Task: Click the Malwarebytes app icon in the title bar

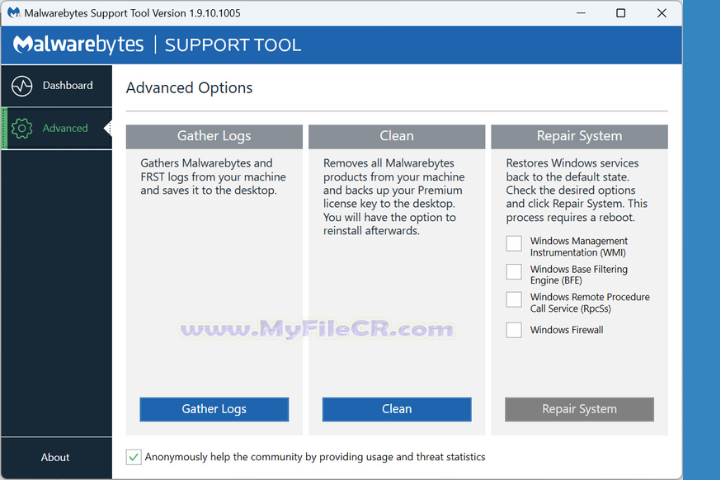Action: 14,12
